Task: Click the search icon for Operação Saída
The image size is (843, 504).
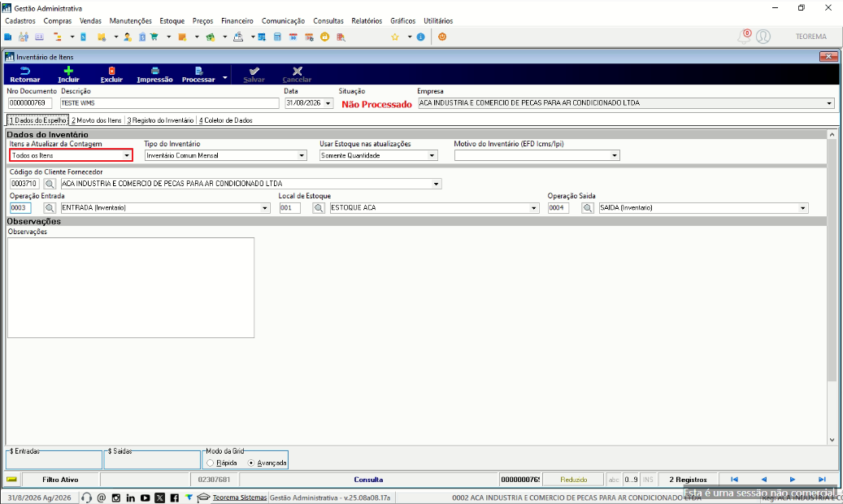Action: pyautogui.click(x=588, y=208)
